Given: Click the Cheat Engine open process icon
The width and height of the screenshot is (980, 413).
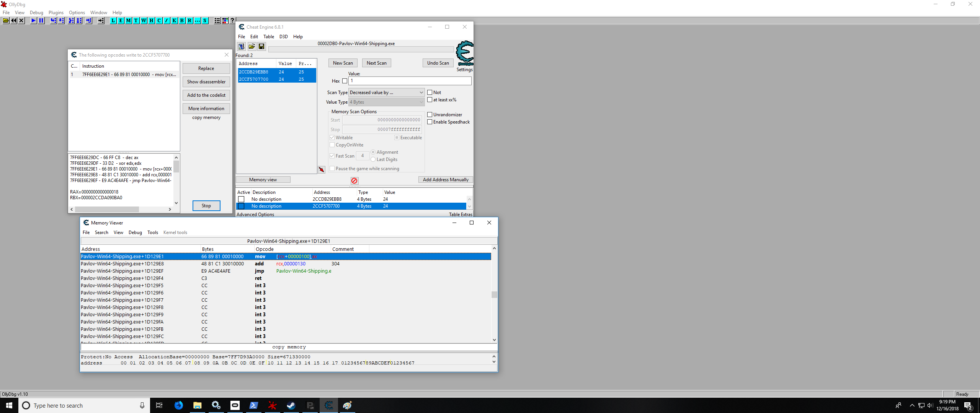Looking at the screenshot, I should tap(241, 46).
